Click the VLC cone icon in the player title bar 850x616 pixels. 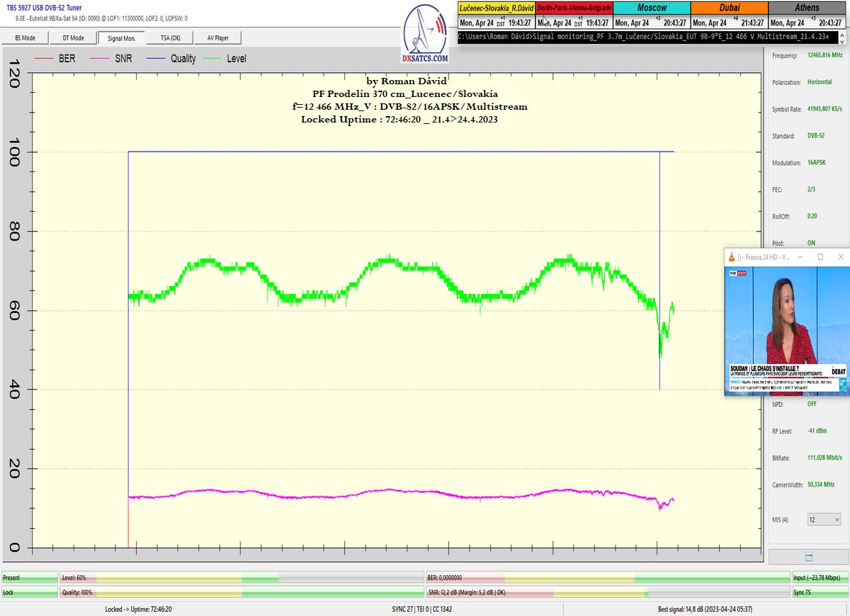coord(730,257)
